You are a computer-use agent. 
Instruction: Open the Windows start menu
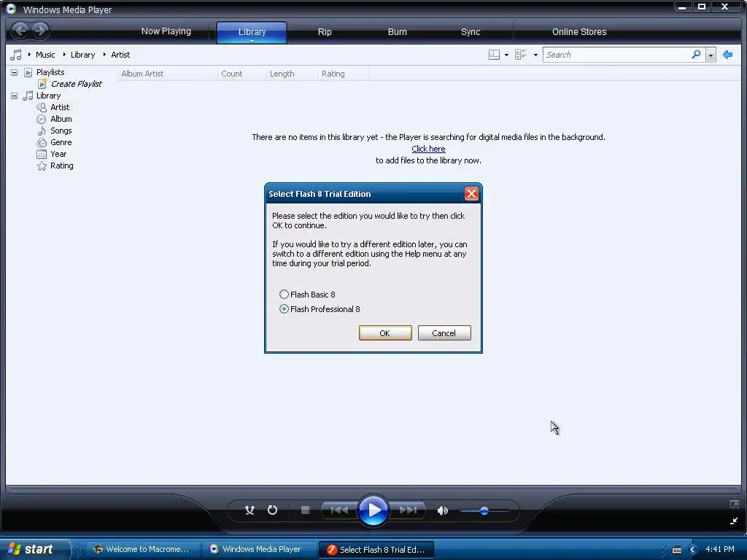pos(35,549)
